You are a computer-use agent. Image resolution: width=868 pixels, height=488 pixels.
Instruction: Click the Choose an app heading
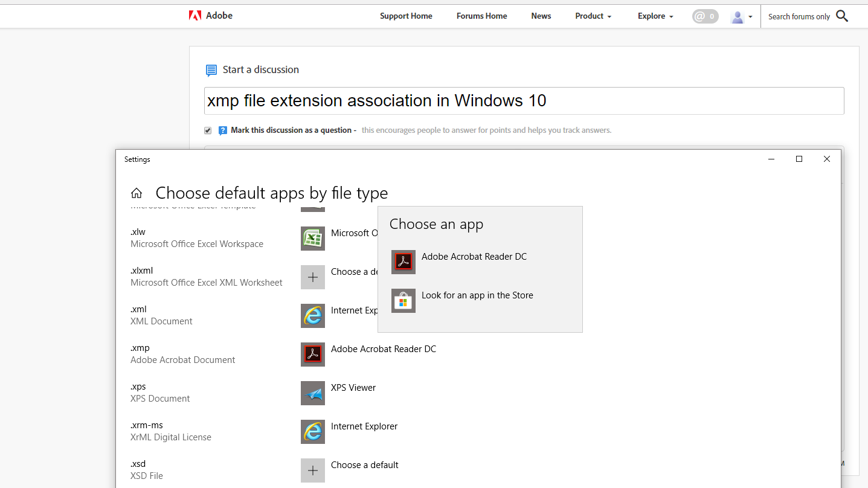tap(436, 224)
